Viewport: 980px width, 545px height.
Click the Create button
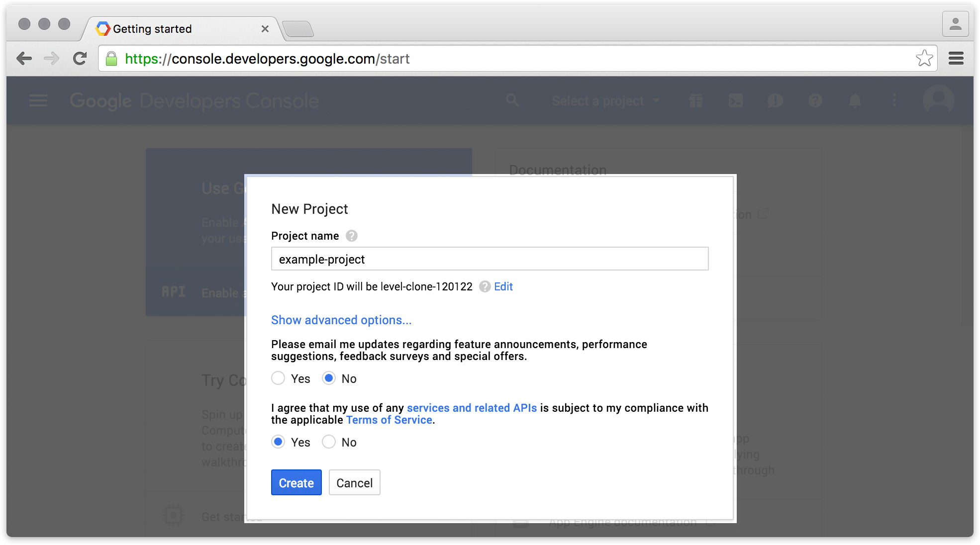[296, 483]
